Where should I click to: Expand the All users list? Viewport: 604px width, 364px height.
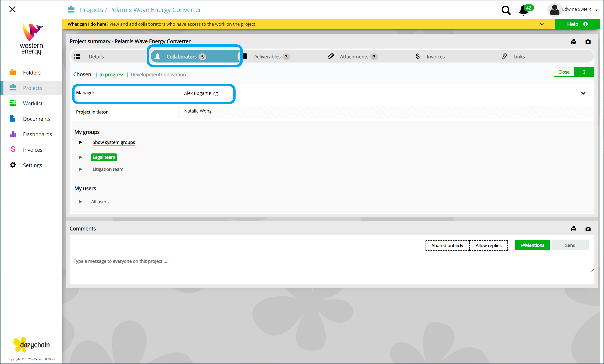click(x=80, y=202)
